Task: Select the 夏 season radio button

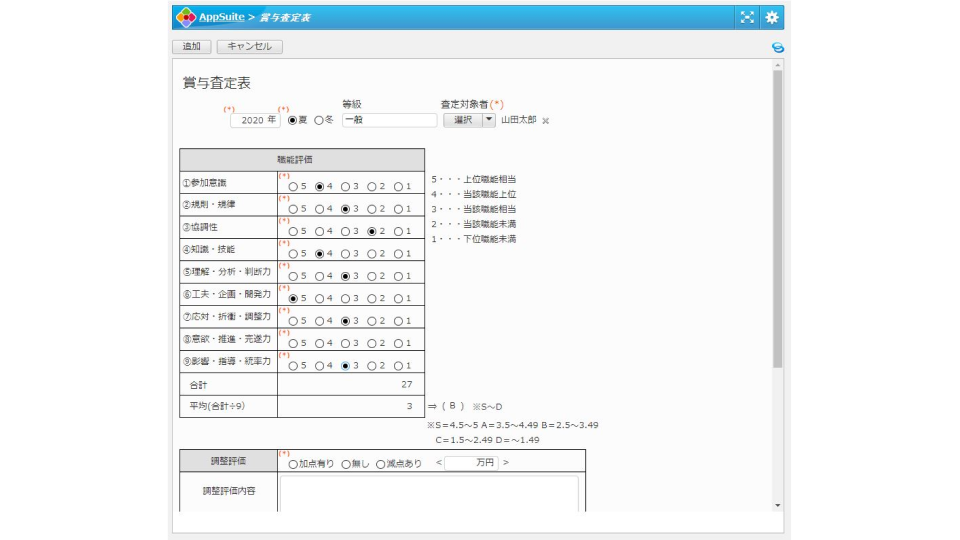Action: pos(293,121)
